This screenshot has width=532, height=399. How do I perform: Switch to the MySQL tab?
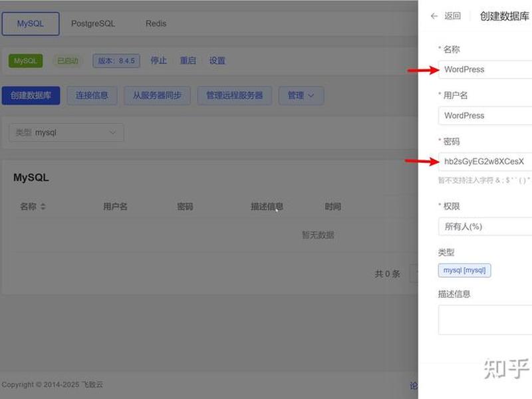[31, 24]
